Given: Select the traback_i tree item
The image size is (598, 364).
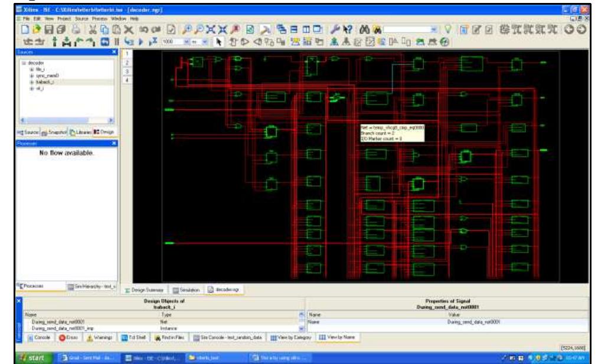Looking at the screenshot, I should [45, 83].
